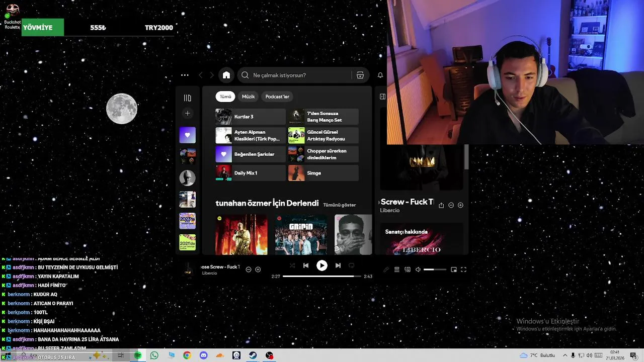Viewport: 644px width, 362px height.
Task: Mute the volume speaker icon
Action: click(418, 269)
